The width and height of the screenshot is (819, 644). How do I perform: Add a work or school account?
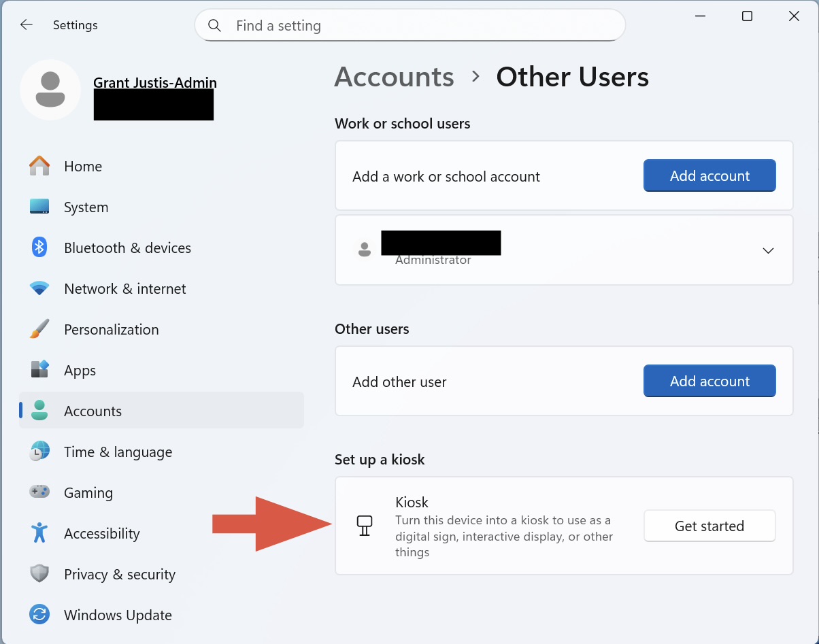(x=709, y=175)
